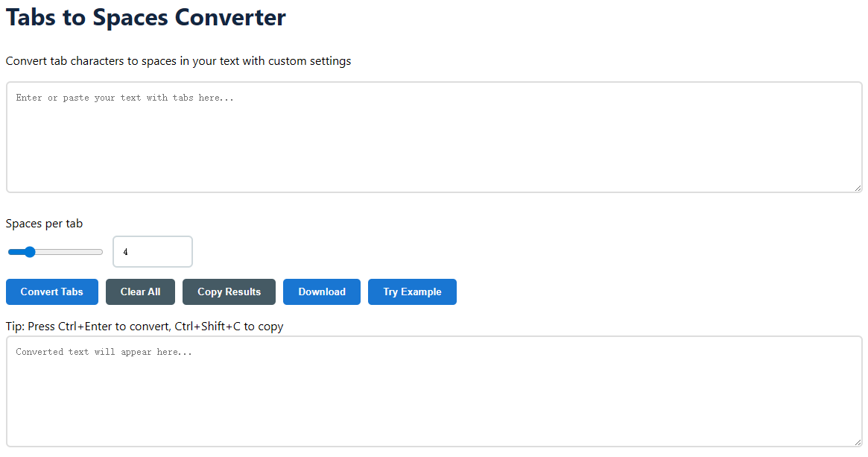Copy output with Copy Results button

229,291
